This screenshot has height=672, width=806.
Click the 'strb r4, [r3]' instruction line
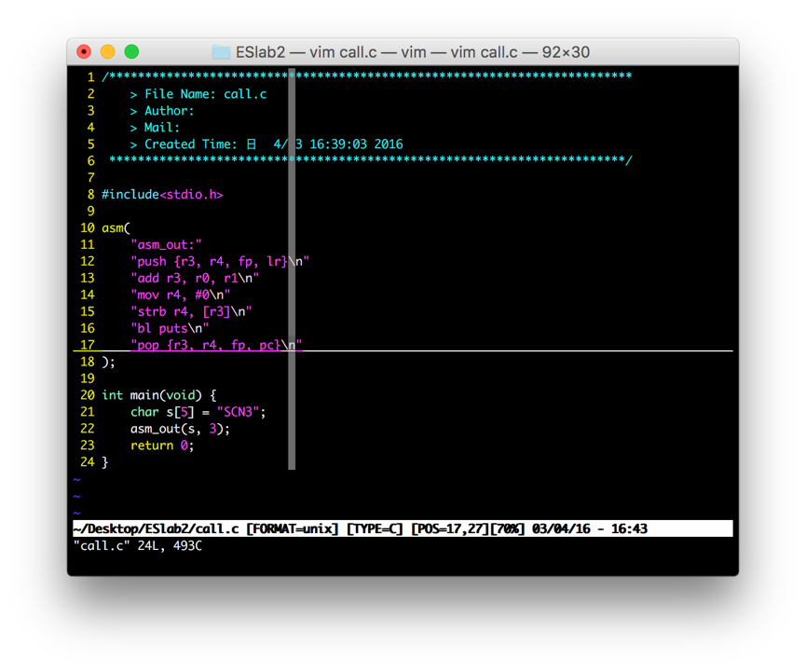(191, 311)
